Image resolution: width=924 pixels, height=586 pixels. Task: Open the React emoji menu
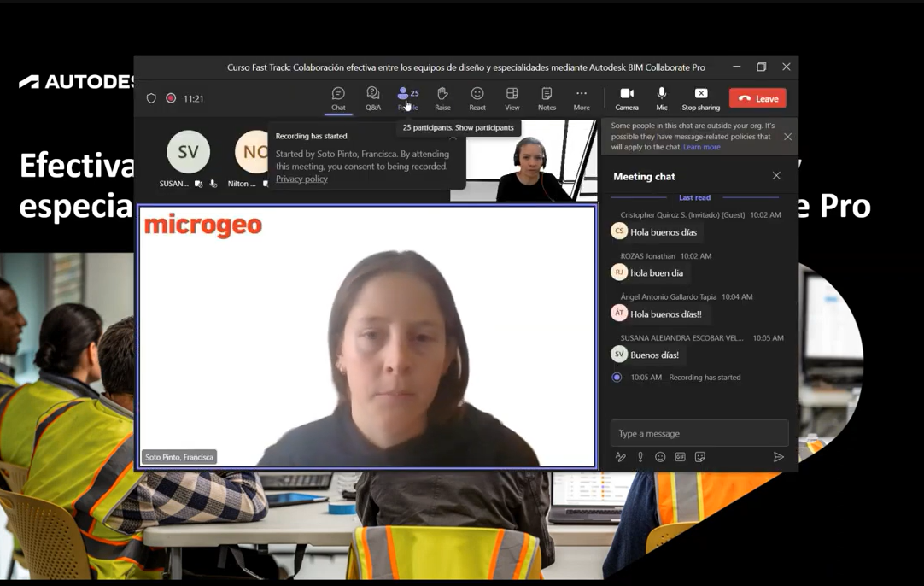[477, 99]
